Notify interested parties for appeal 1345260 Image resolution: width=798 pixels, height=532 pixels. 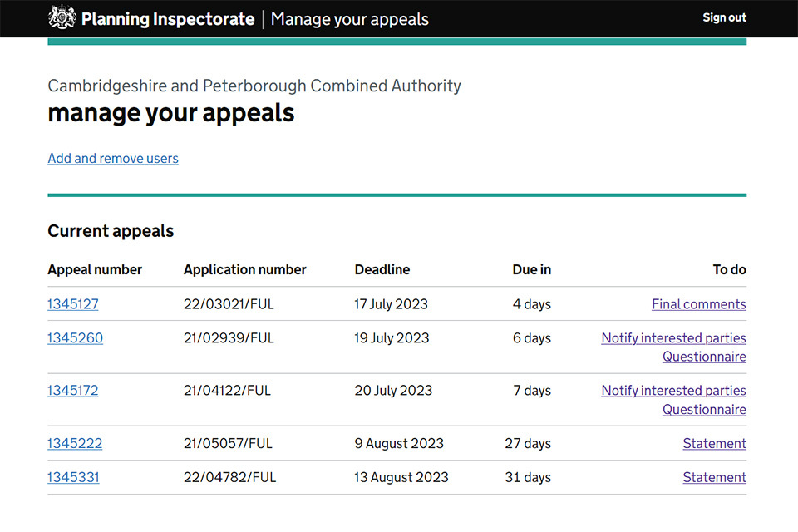point(673,338)
